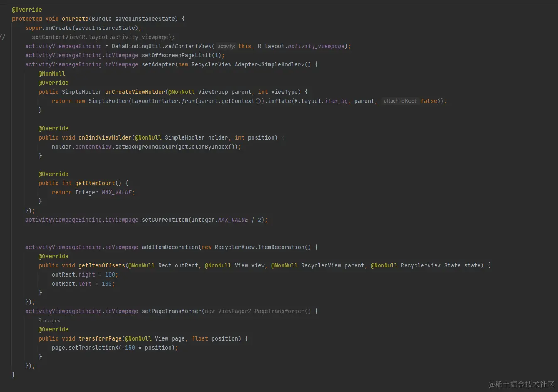Click the "attachToRoot:" inlay parameter hint
Image resolution: width=558 pixels, height=392 pixels.
pyautogui.click(x=401, y=101)
